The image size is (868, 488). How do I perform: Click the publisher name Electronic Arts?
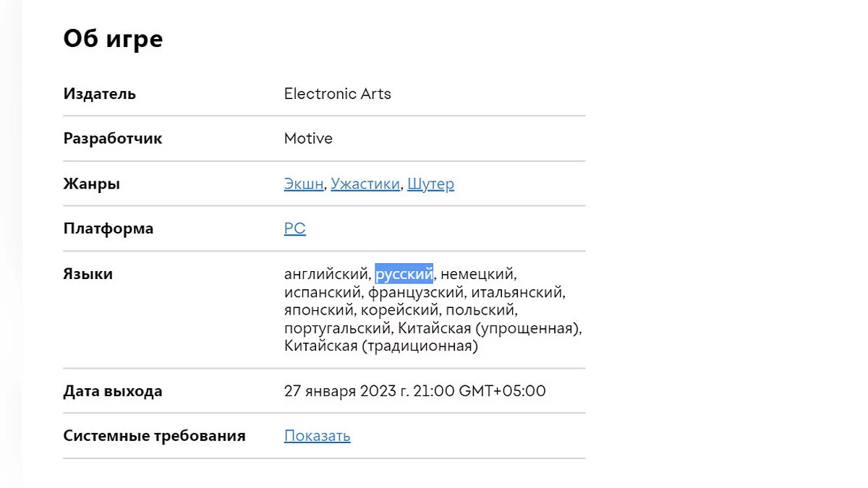337,94
